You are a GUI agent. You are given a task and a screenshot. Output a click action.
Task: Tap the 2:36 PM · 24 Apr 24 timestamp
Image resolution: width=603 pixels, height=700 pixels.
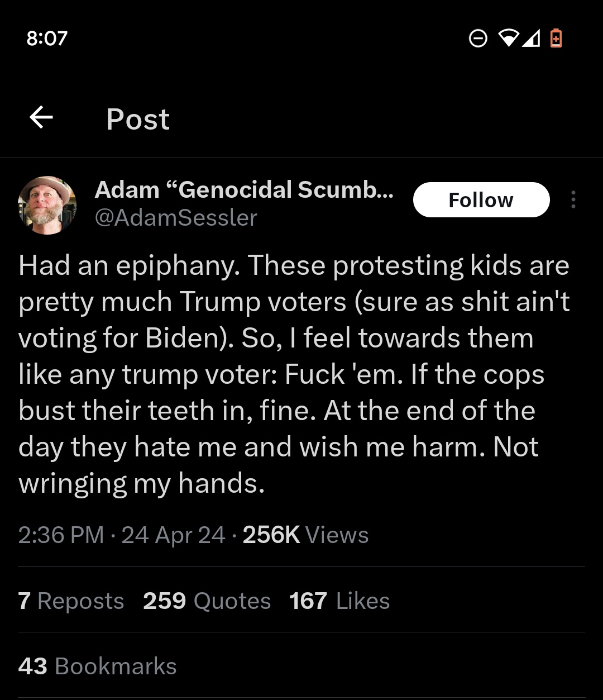click(x=122, y=535)
